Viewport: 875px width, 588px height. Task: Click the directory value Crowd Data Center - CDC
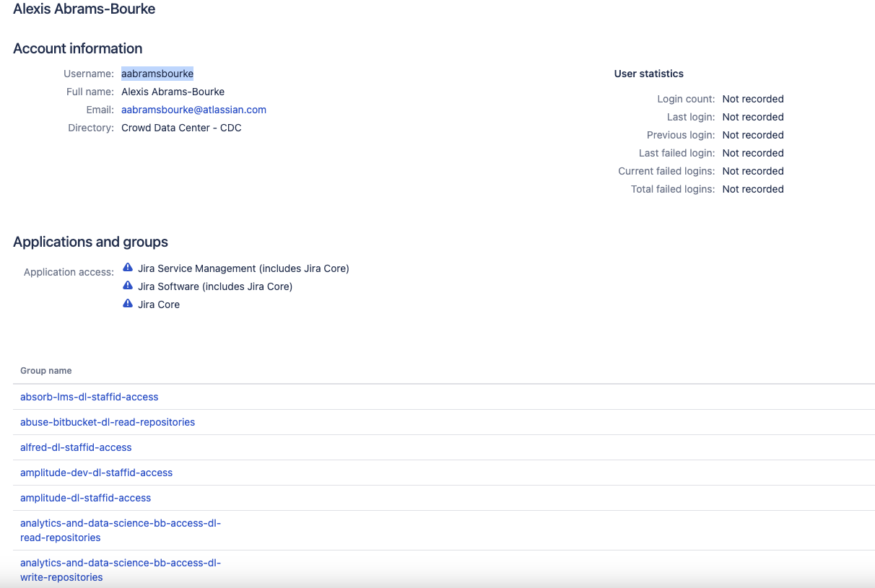(181, 128)
